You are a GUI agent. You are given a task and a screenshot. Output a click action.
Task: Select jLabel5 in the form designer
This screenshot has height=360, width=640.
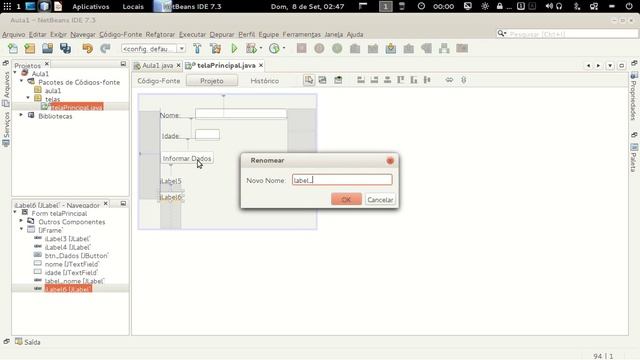(x=171, y=181)
